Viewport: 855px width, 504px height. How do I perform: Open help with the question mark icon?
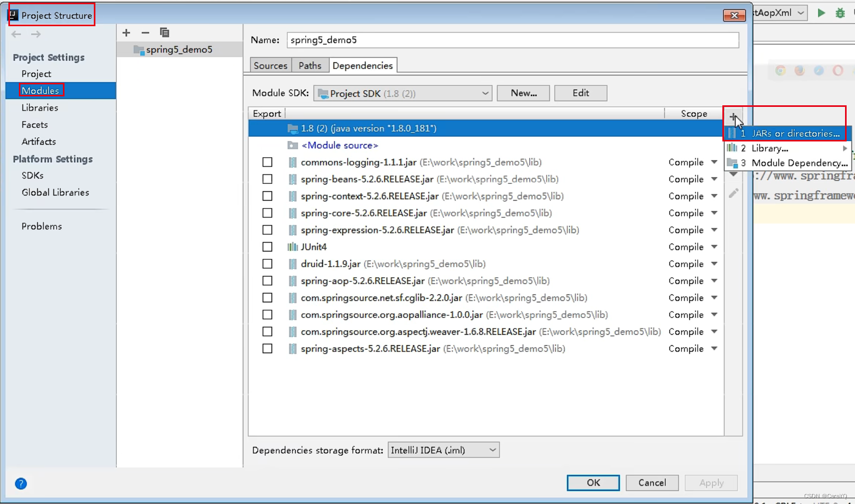[21, 484]
